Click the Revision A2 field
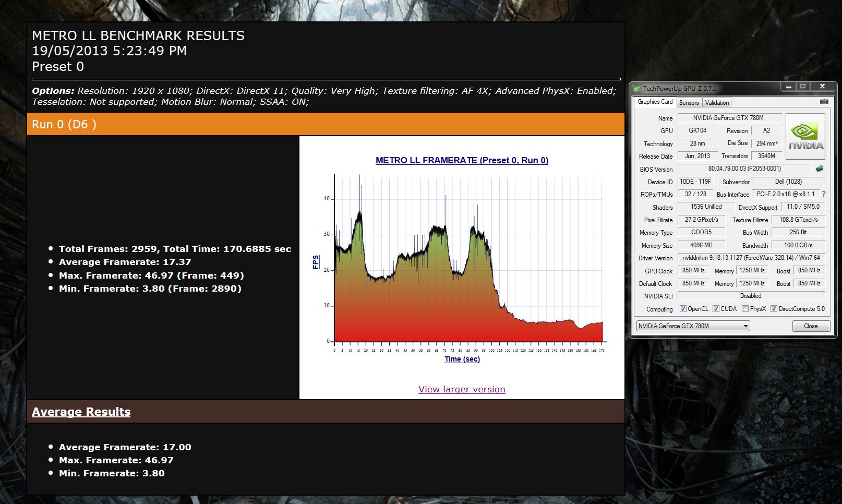The height and width of the screenshot is (504, 842). (766, 130)
